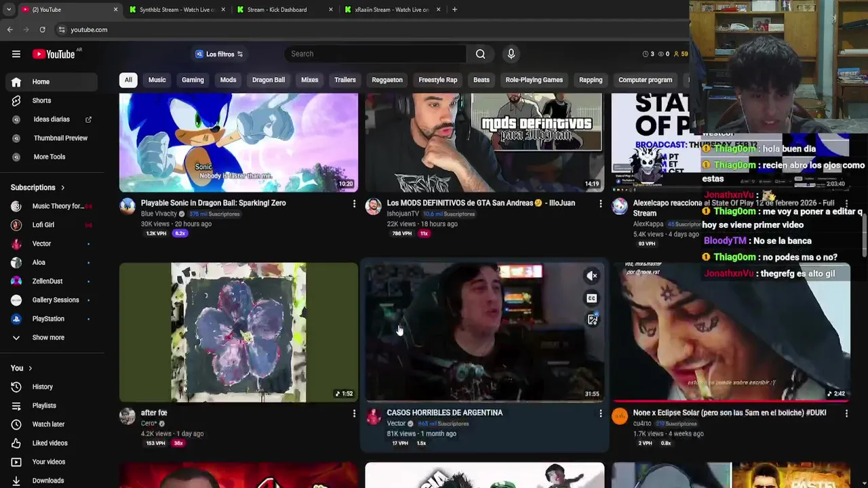Screen dimensions: 868x488
Task: Toggle Los filtros extension button
Action: click(219, 54)
